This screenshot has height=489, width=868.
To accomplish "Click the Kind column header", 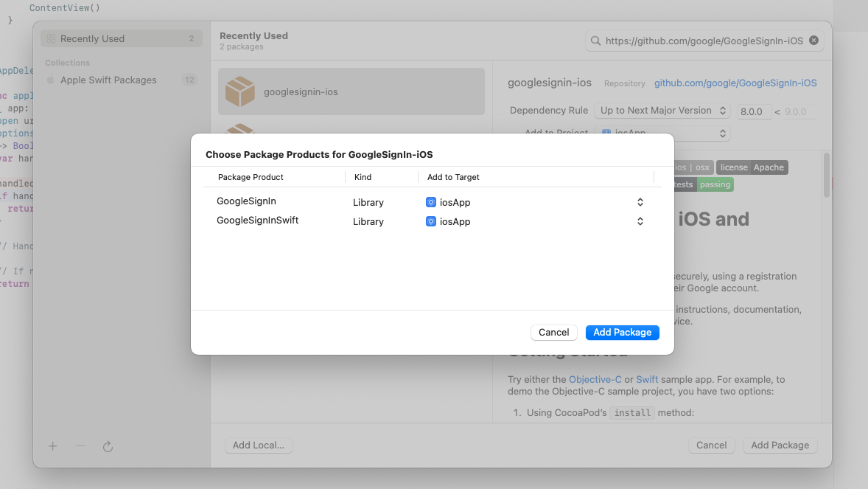I will [363, 177].
